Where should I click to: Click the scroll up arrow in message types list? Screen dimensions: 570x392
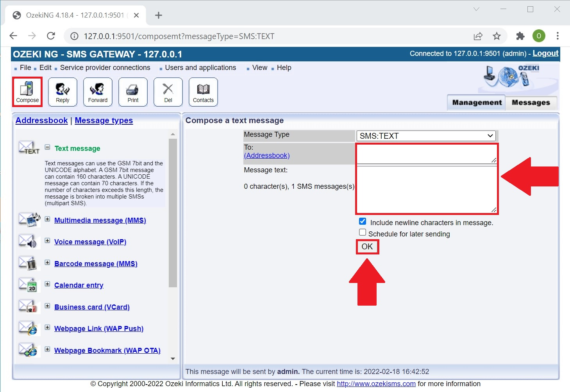[173, 134]
